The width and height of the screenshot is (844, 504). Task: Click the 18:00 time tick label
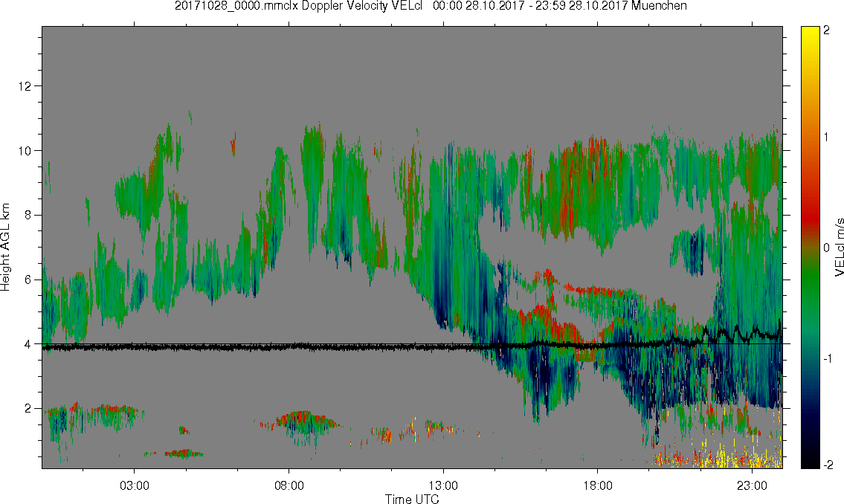597,485
